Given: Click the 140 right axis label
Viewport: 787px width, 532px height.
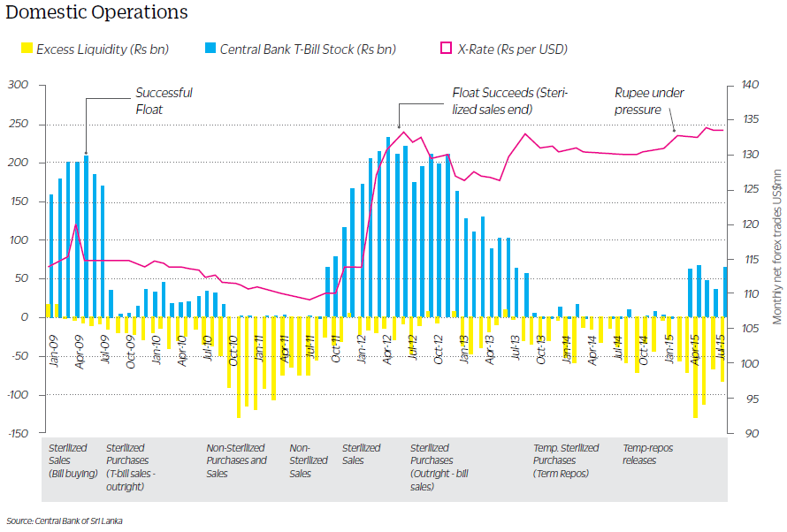Looking at the screenshot, I should [x=751, y=85].
